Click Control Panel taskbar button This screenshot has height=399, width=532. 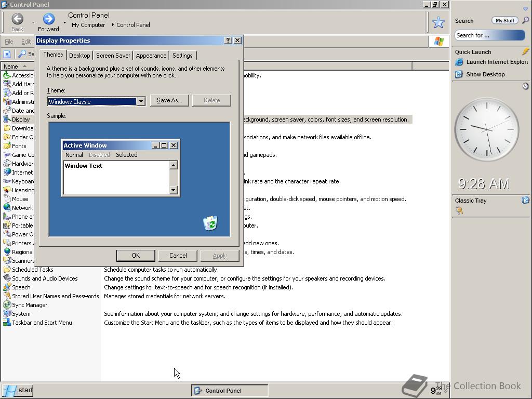click(230, 391)
